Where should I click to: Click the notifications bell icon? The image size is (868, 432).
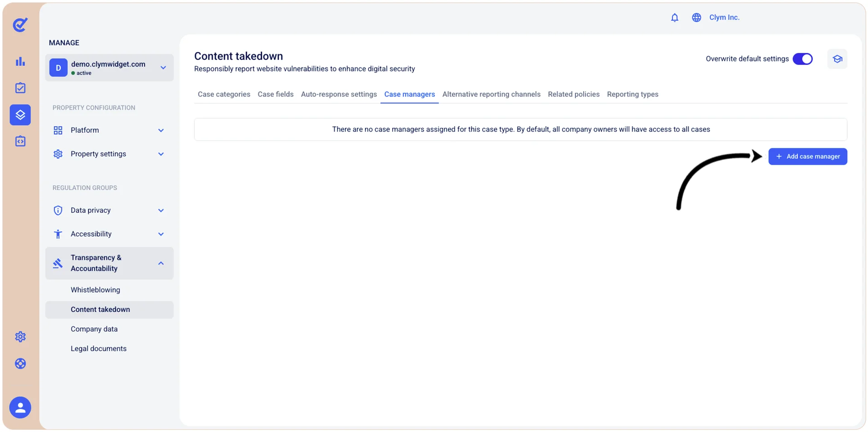(675, 18)
